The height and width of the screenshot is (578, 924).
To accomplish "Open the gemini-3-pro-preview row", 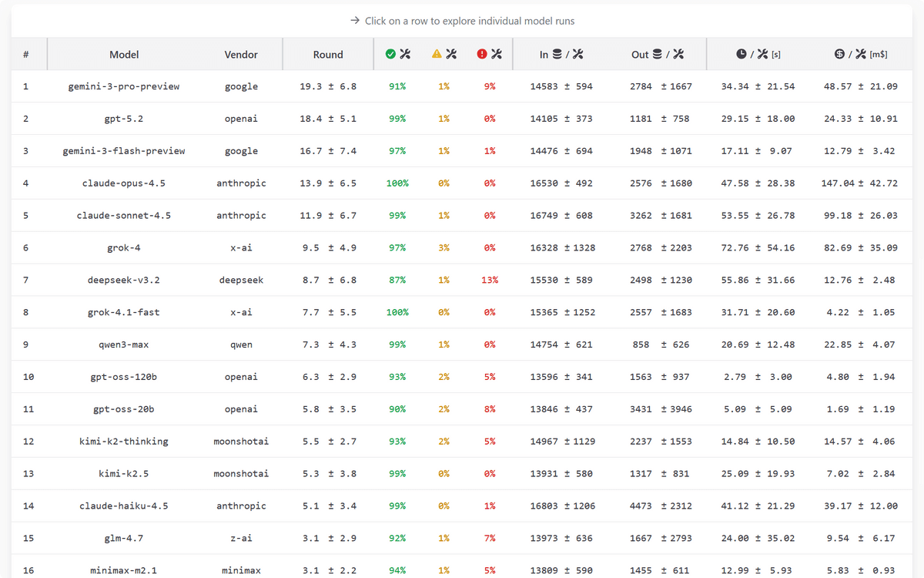I will click(x=124, y=86).
